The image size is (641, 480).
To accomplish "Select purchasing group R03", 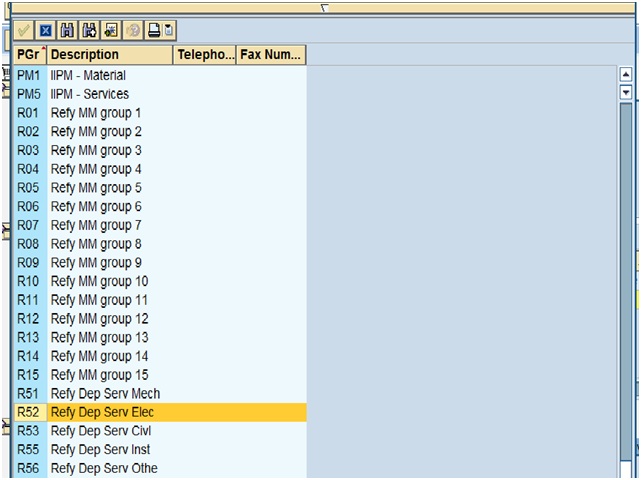I will click(x=28, y=150).
